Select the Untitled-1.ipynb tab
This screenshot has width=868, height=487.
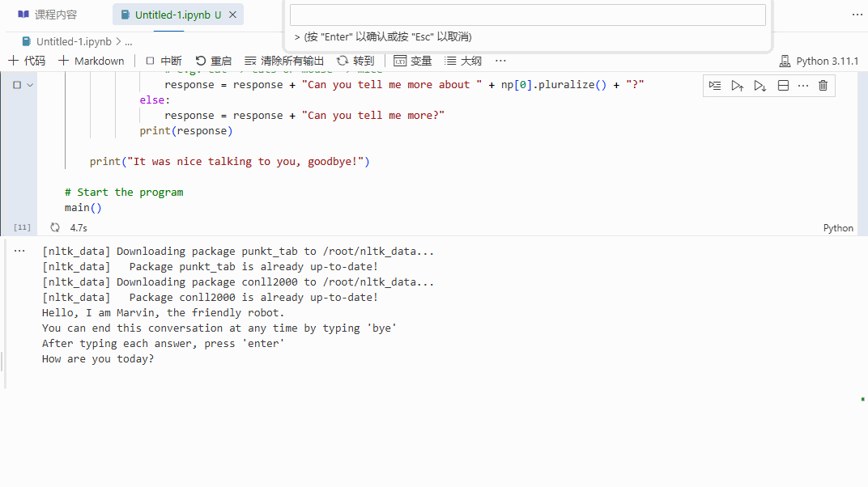tap(171, 15)
